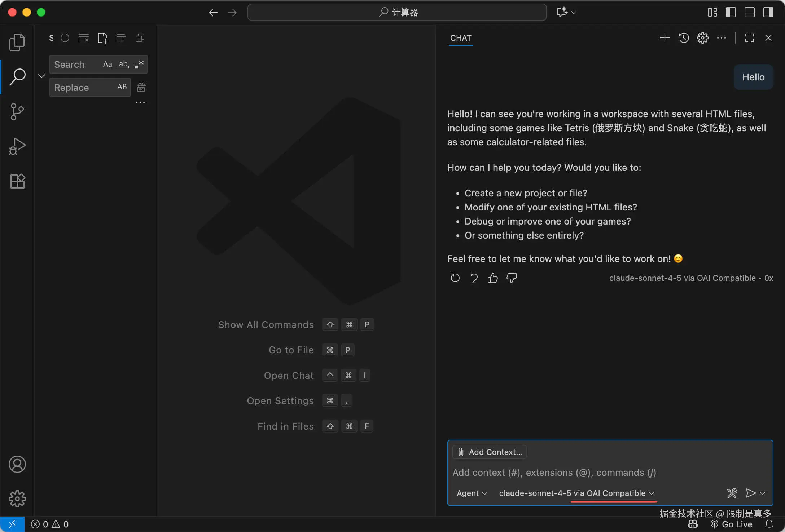This screenshot has width=785, height=532.
Task: Start a new chat with plus icon
Action: [x=665, y=38]
